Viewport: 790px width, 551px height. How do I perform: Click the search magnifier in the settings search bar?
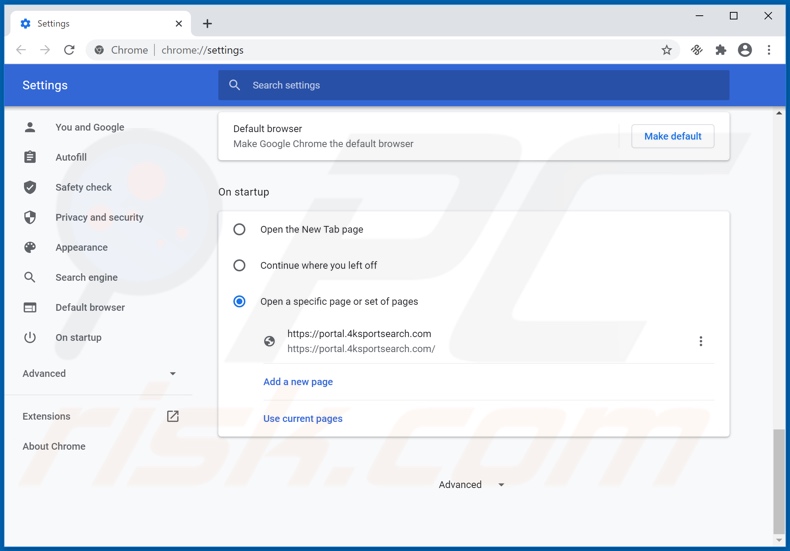[234, 85]
